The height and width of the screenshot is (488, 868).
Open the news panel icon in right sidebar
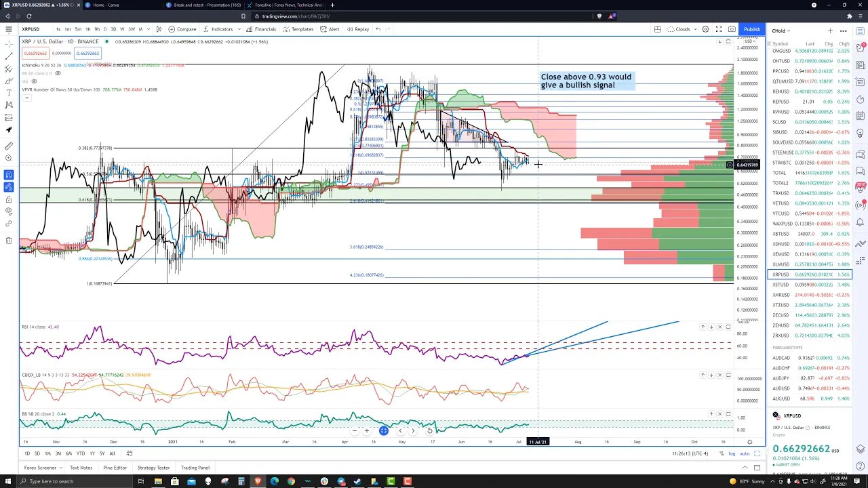click(860, 65)
